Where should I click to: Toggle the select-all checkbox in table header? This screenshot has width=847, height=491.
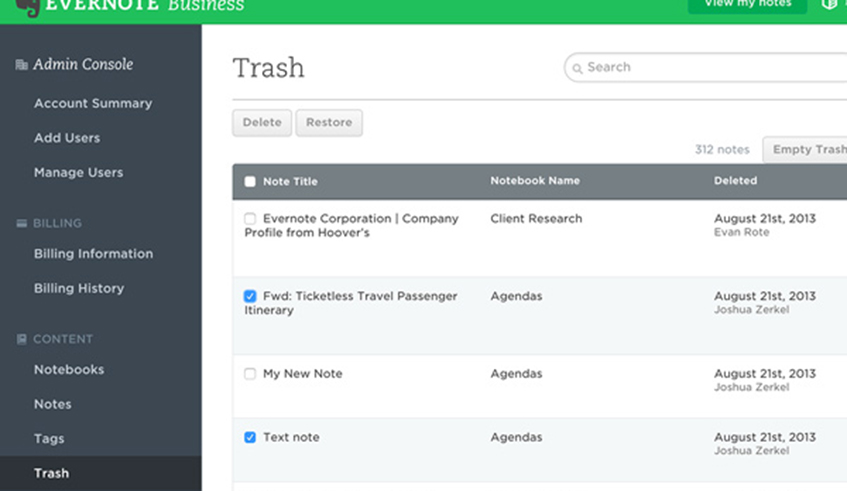point(250,182)
